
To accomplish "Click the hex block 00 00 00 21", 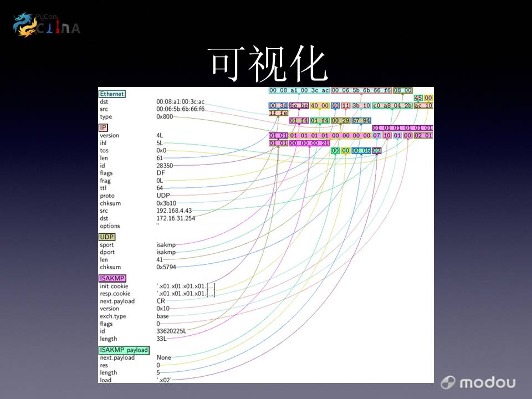I will pyautogui.click(x=310, y=143).
